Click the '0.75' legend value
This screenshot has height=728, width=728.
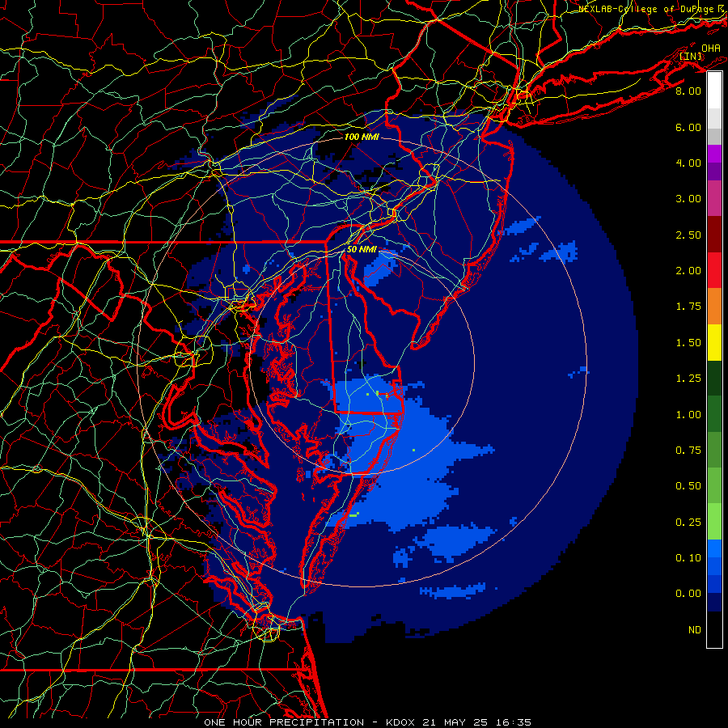688,451
